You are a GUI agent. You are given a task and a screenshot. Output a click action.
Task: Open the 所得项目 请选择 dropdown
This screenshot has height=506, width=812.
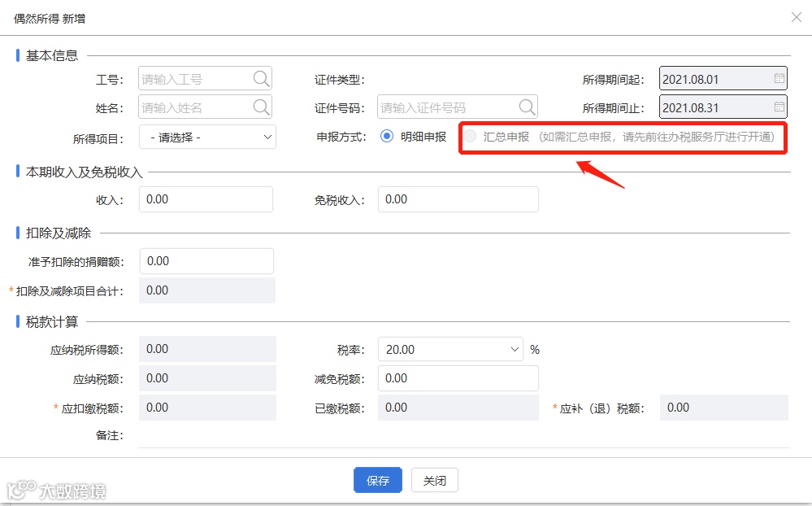tap(207, 137)
